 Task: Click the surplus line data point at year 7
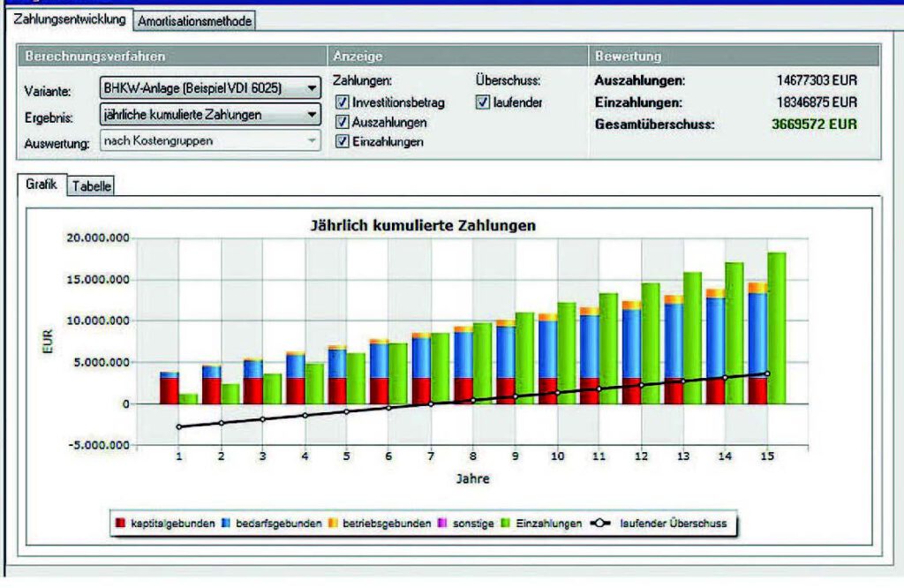[431, 404]
